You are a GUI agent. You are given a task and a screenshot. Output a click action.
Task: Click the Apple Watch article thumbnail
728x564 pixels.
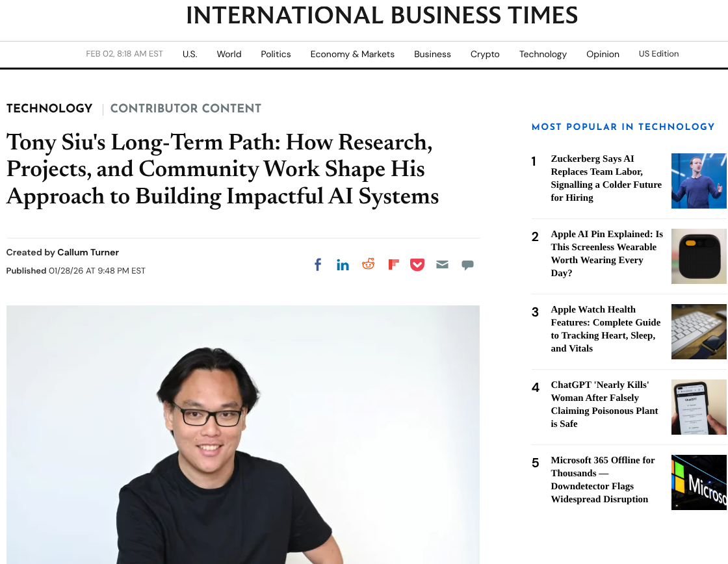699,331
